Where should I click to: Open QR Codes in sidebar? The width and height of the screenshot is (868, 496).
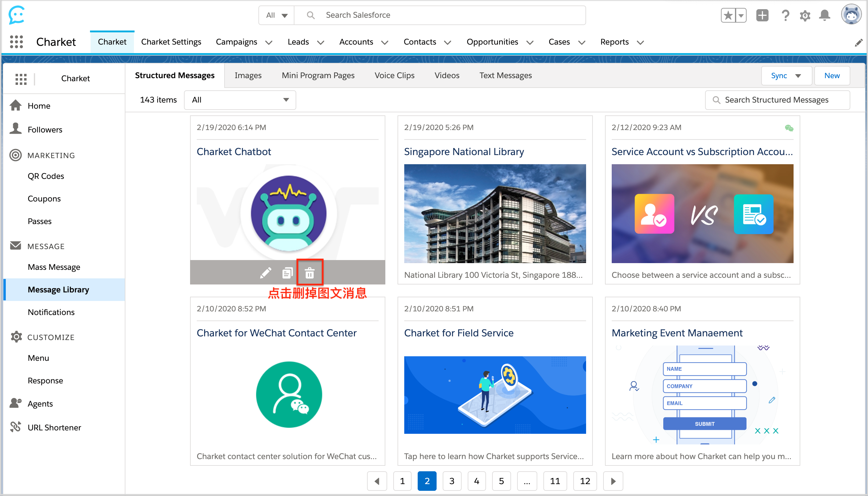click(x=46, y=176)
